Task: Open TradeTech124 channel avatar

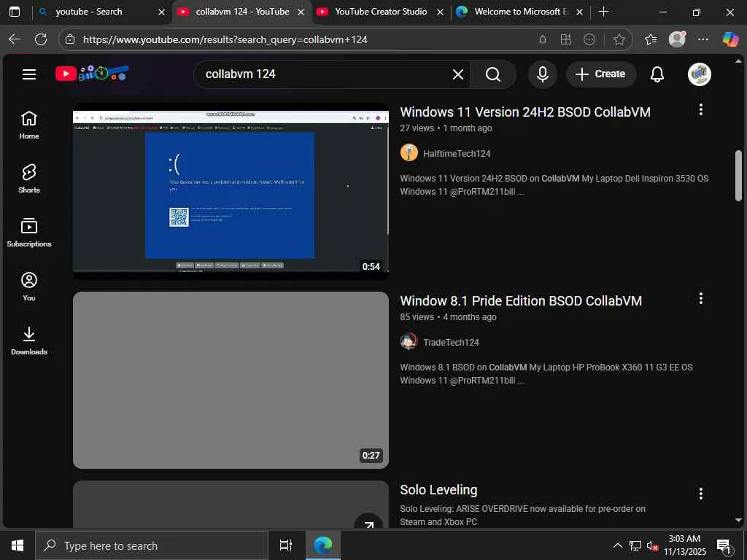Action: click(x=409, y=342)
